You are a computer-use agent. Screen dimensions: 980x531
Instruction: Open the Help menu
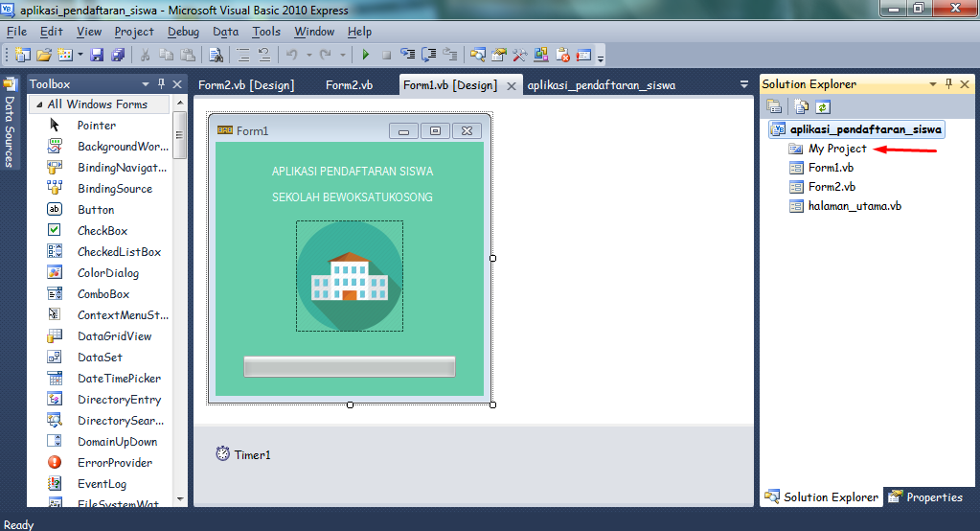359,32
